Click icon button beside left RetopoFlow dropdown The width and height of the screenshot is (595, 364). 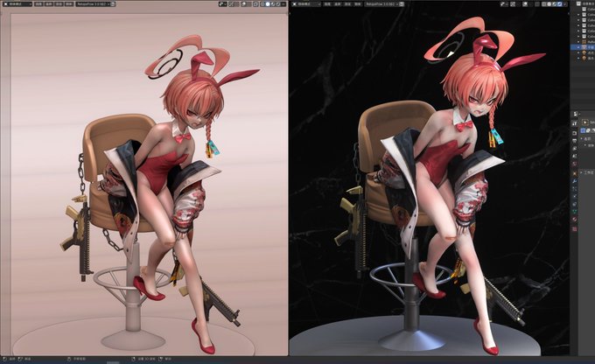click(x=113, y=3)
